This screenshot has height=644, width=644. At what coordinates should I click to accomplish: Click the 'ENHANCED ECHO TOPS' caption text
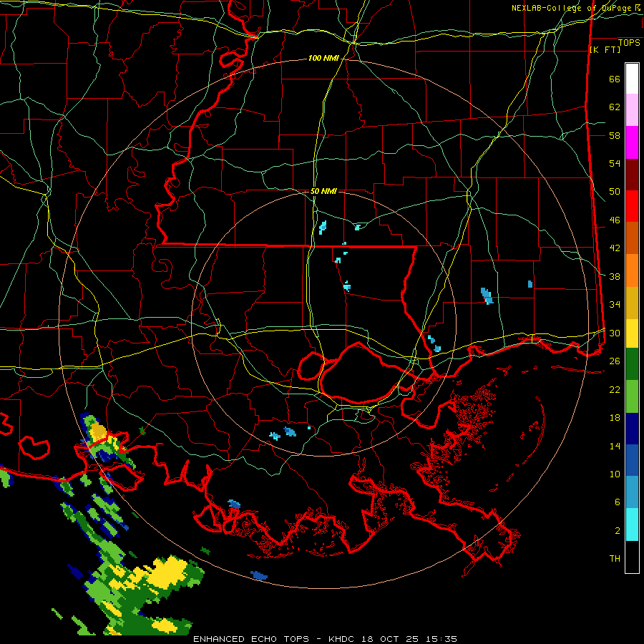251,639
